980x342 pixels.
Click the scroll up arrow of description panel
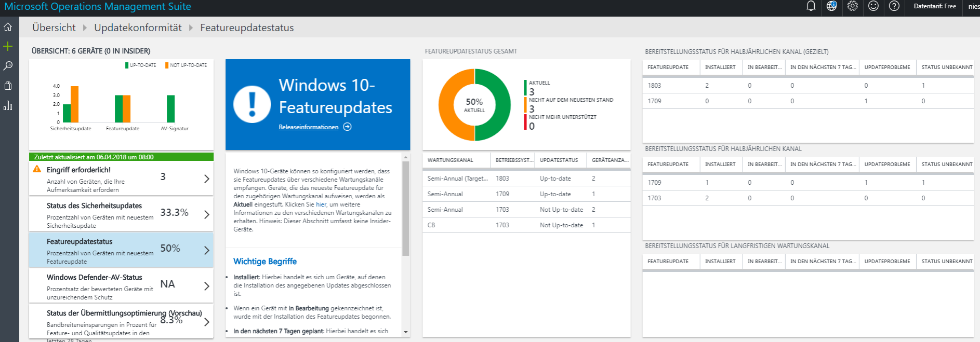click(406, 157)
